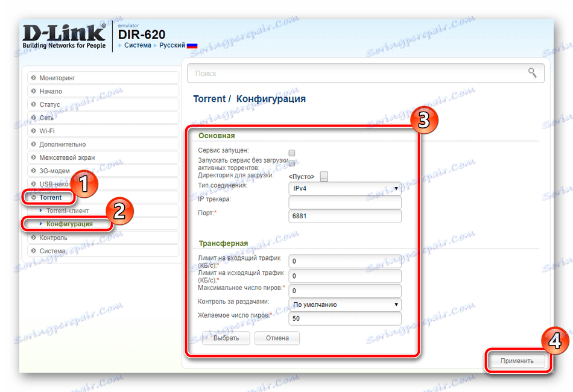Click the Отмена button
This screenshot has width=573, height=392.
coord(277,338)
